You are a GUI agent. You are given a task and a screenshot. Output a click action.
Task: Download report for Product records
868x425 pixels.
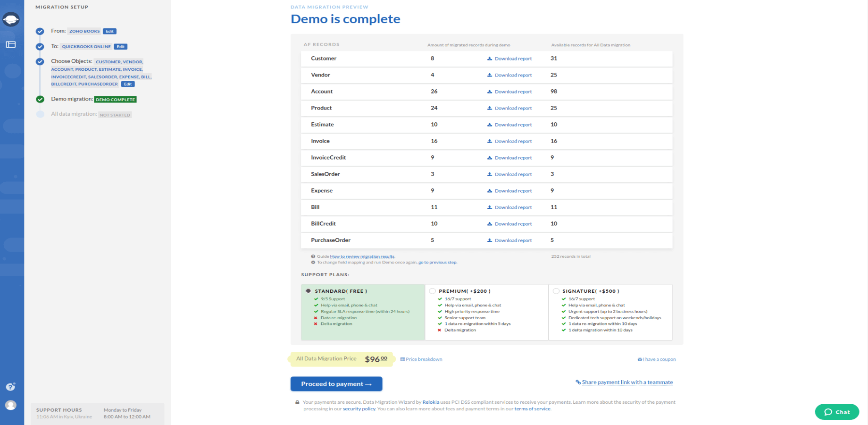click(513, 108)
